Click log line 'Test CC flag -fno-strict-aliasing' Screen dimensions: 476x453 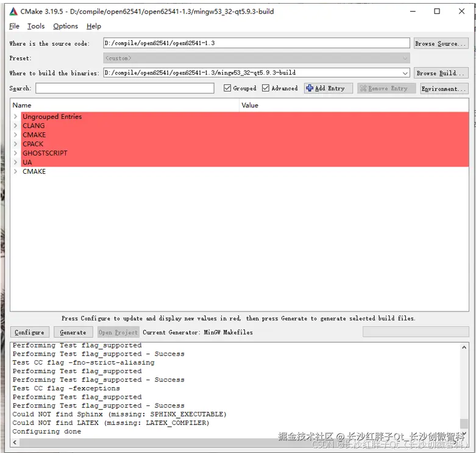(83, 363)
